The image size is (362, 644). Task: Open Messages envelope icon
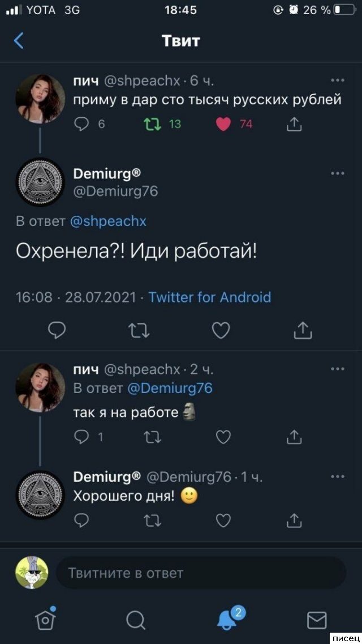(317, 619)
